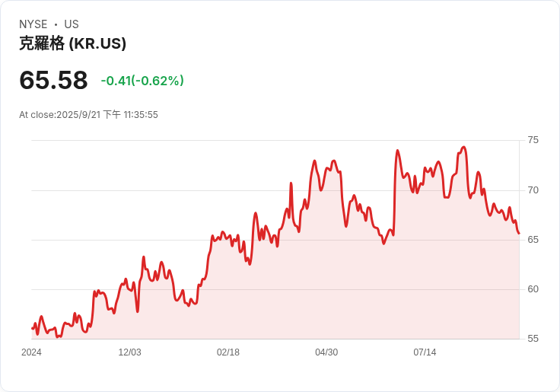Select the 12/03 date on the x-axis
Image resolution: width=560 pixels, height=392 pixels.
(x=129, y=352)
